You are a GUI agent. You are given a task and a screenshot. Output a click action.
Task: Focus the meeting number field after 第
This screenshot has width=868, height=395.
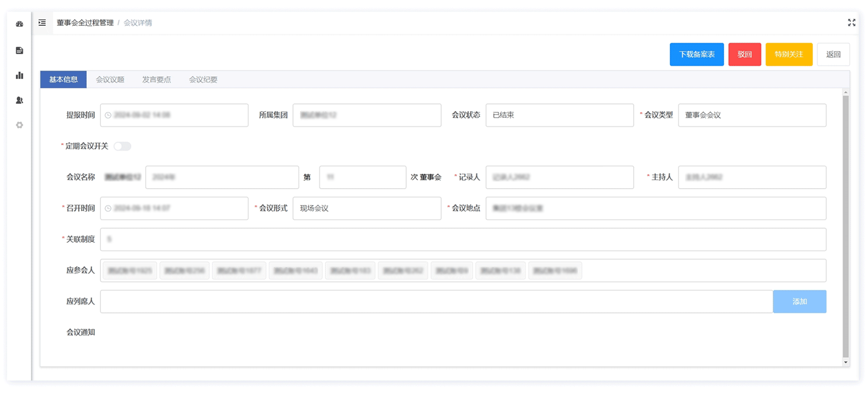363,177
